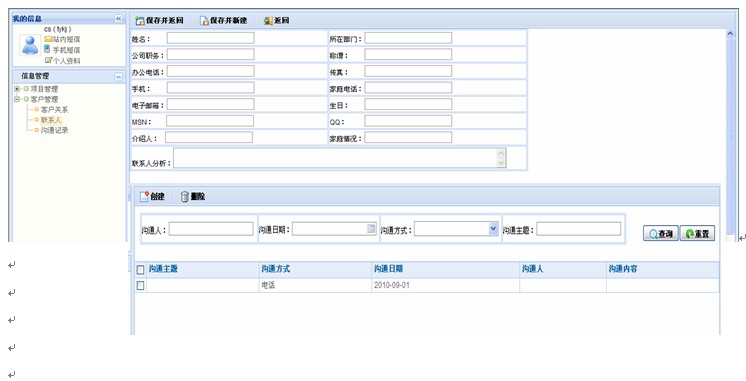Screen dimensions: 746x381
Task: Focus the 家庭情况 input field
Action: click(408, 137)
